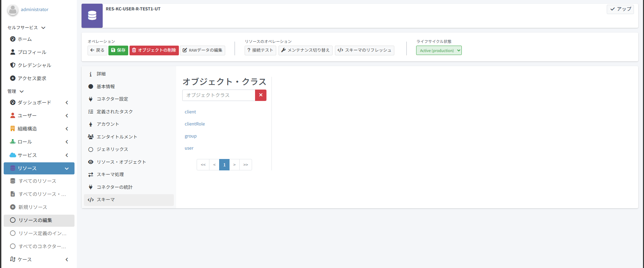The image size is (644, 268).
Task: Expand the サービス menu chevron
Action: [x=67, y=155]
